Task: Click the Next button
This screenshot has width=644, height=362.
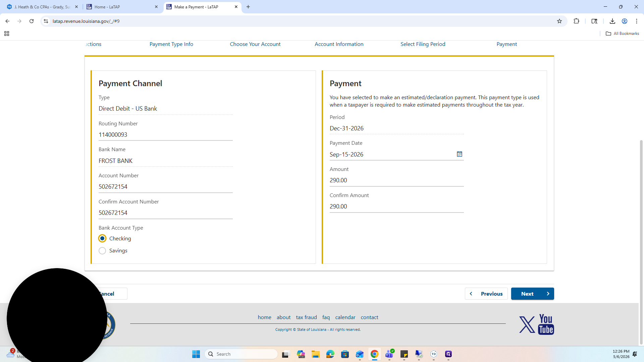Action: 533,294
